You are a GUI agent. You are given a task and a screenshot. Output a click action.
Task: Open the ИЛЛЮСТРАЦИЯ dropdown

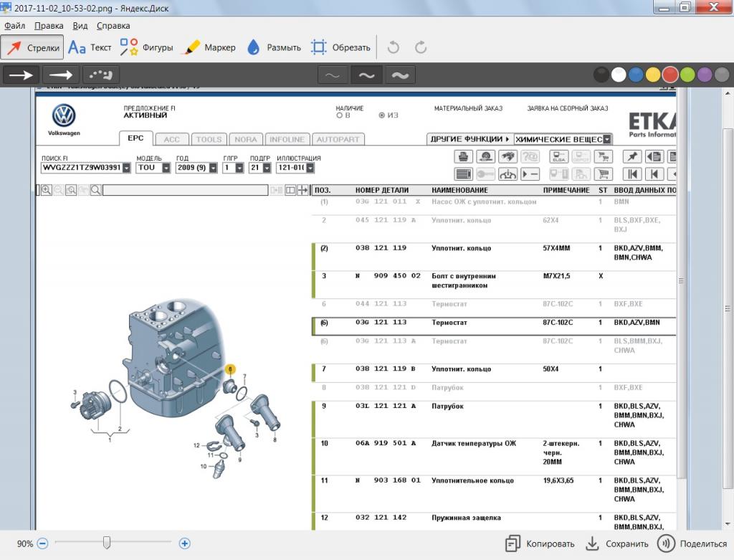pos(310,168)
